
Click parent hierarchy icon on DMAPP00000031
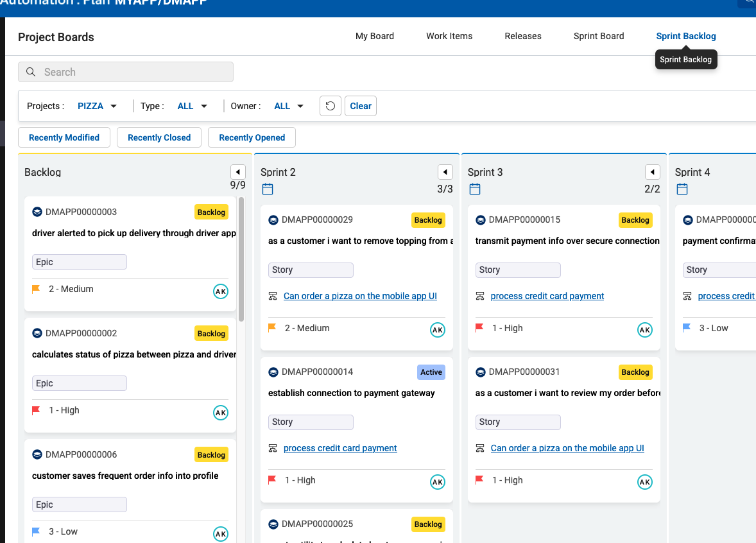click(480, 449)
